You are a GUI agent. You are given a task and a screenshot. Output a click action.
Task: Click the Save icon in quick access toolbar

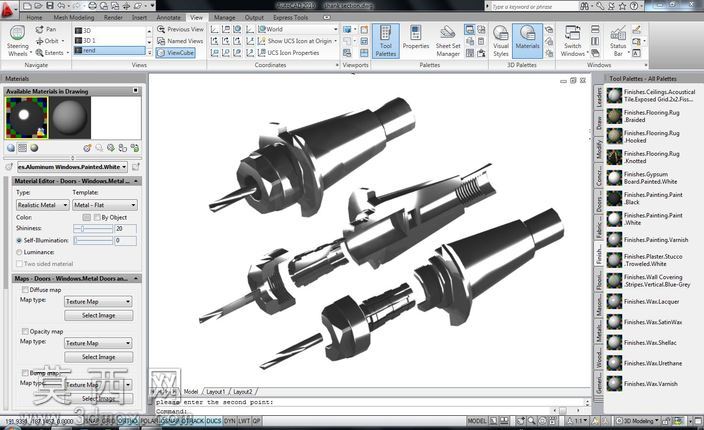[50, 6]
